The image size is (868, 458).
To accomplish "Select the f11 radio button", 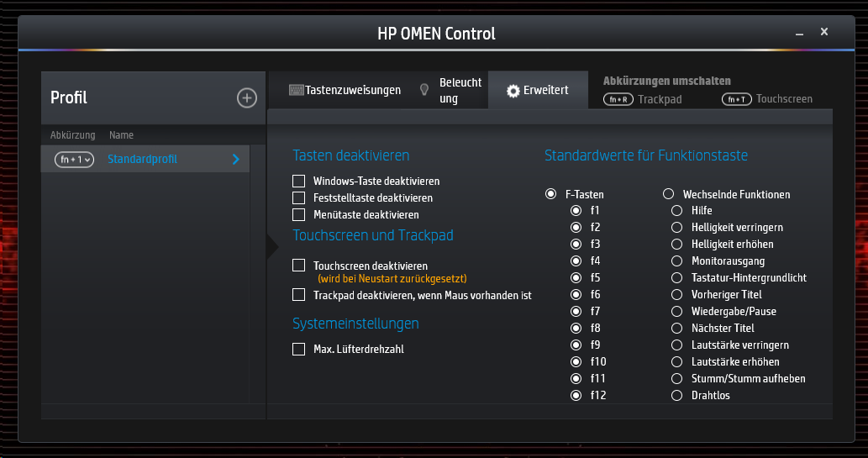I will (576, 378).
